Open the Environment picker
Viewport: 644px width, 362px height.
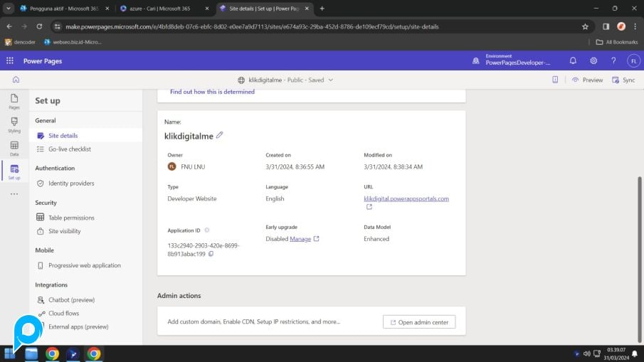coord(512,61)
